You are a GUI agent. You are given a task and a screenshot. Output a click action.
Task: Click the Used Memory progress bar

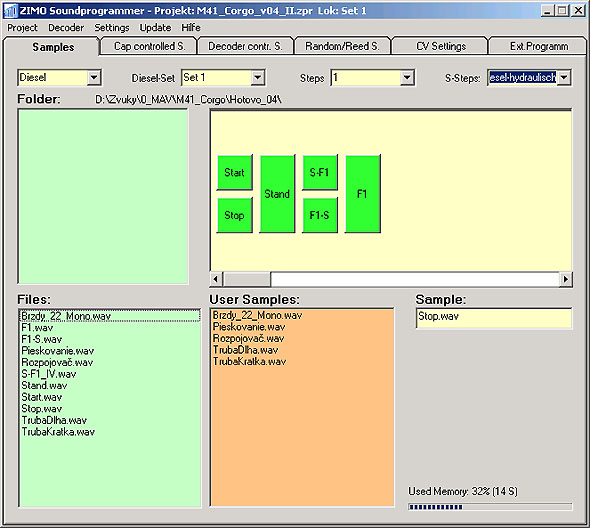pyautogui.click(x=490, y=507)
